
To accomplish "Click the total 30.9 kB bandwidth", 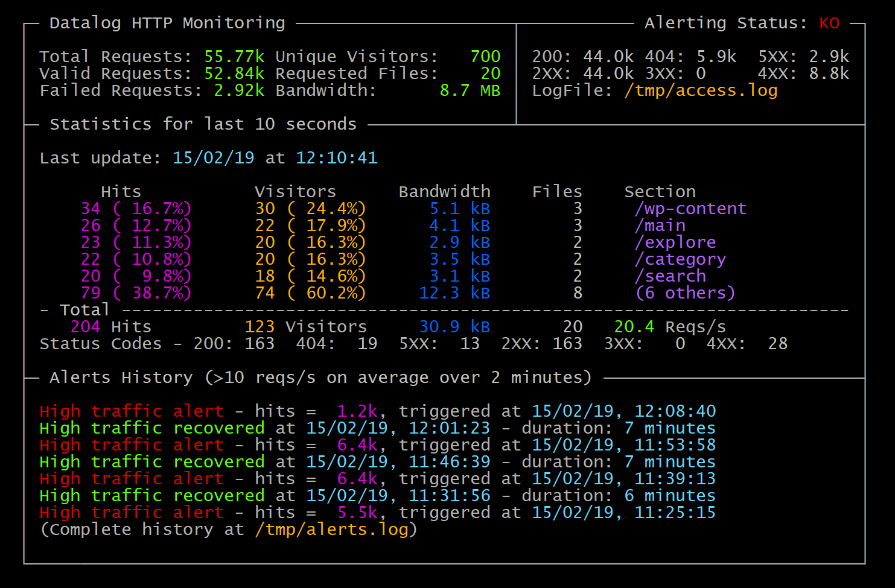I will tap(454, 327).
